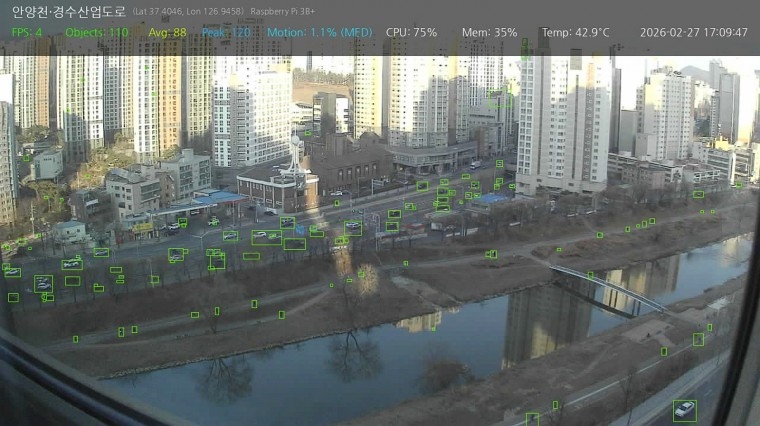The width and height of the screenshot is (760, 426).
Task: Select the Temp: 42.9°C reading
Action: [575, 32]
